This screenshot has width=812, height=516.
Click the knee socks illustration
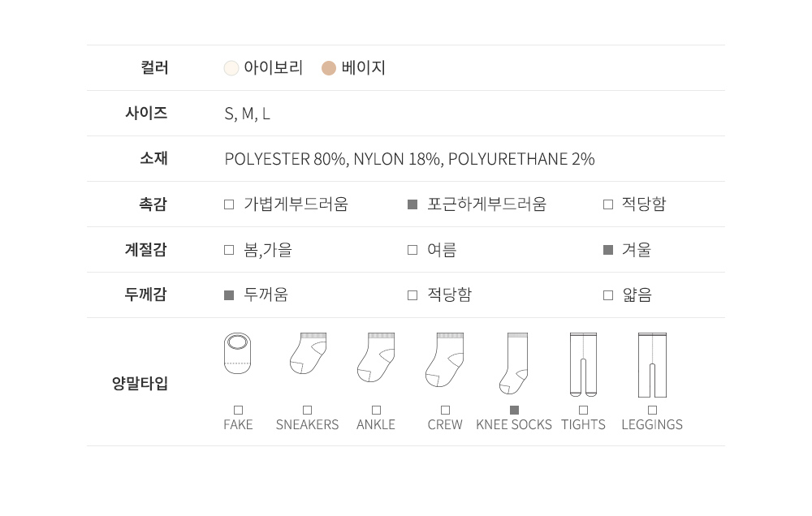tap(514, 363)
